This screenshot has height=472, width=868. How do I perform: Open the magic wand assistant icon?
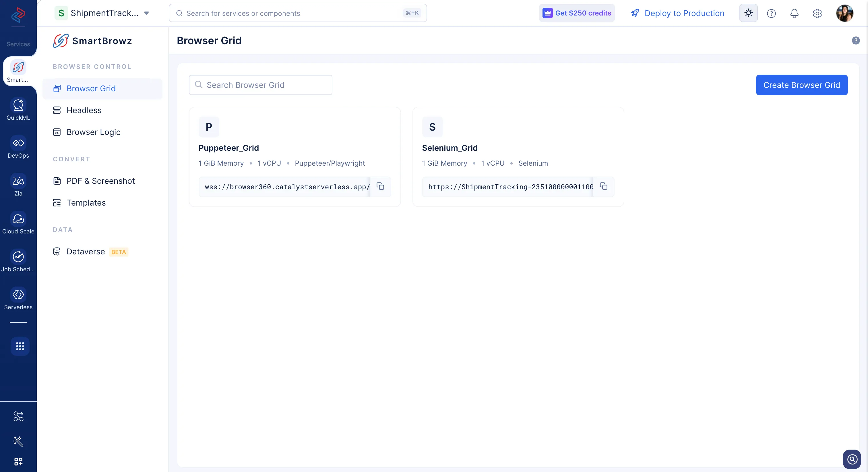pyautogui.click(x=18, y=442)
